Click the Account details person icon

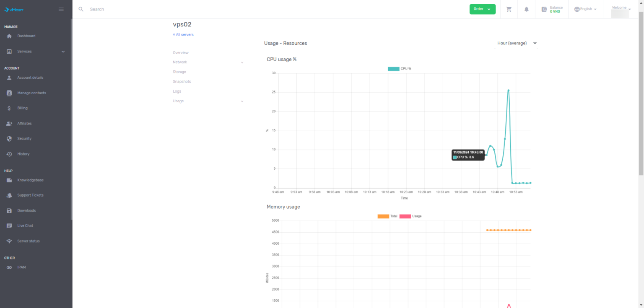coord(9,78)
